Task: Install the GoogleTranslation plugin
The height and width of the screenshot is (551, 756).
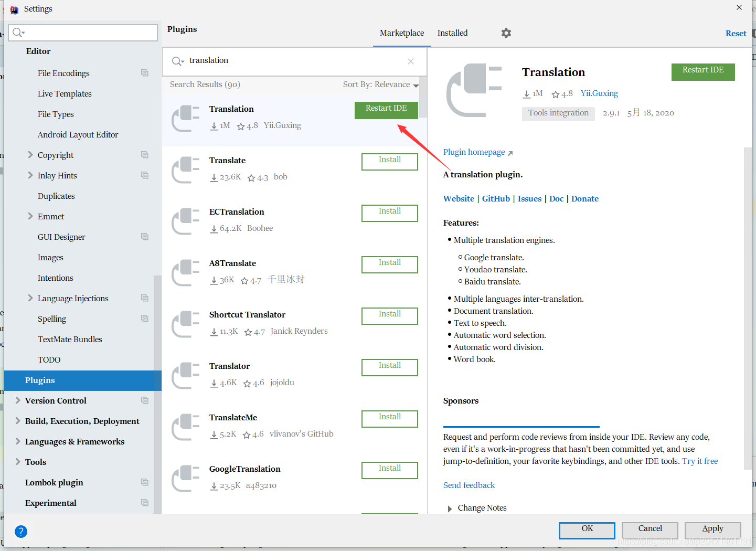Action: coord(390,470)
